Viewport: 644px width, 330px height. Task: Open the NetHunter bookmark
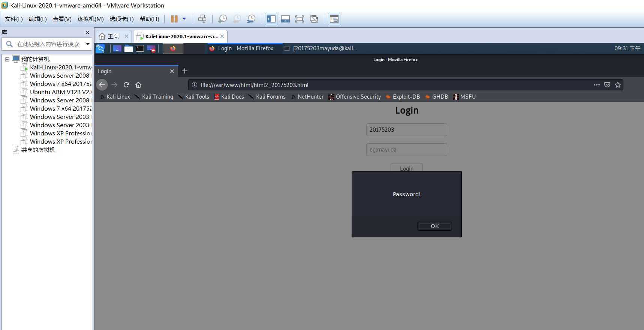[307, 97]
